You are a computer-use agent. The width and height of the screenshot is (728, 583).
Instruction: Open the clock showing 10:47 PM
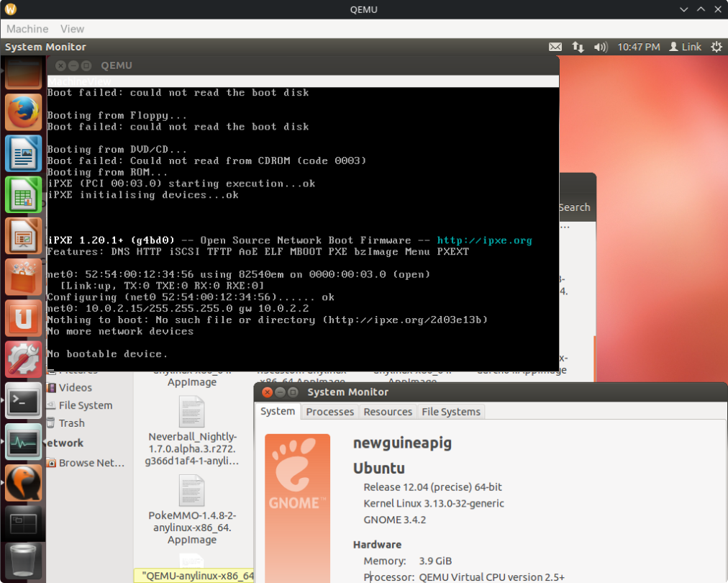(x=638, y=47)
